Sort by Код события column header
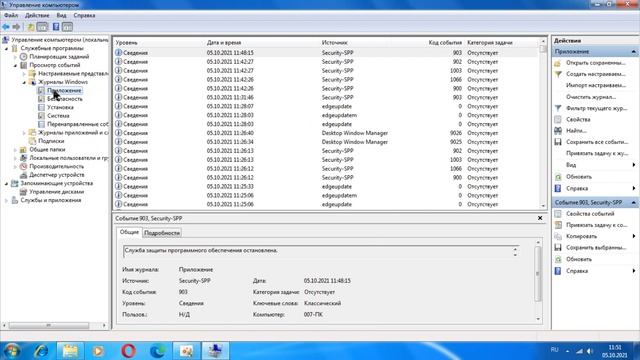The width and height of the screenshot is (640, 360). (445, 42)
